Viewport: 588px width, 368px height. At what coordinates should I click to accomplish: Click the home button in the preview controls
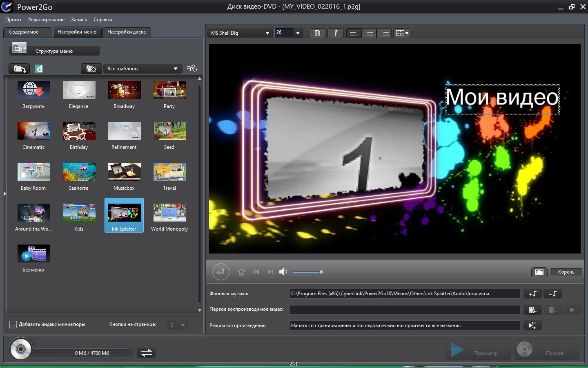tap(241, 272)
